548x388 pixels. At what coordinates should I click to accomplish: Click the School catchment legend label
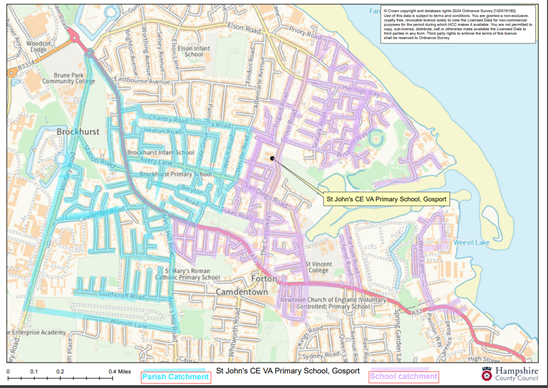click(404, 377)
